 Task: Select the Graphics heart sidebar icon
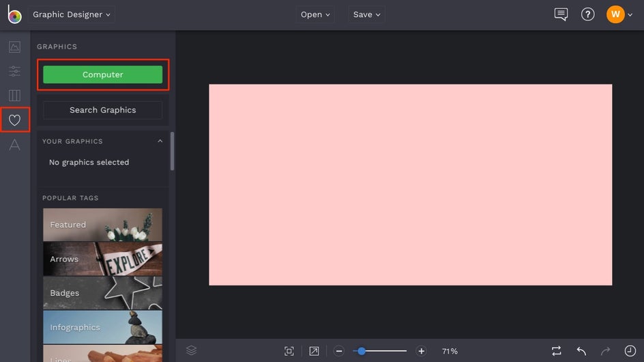point(15,120)
